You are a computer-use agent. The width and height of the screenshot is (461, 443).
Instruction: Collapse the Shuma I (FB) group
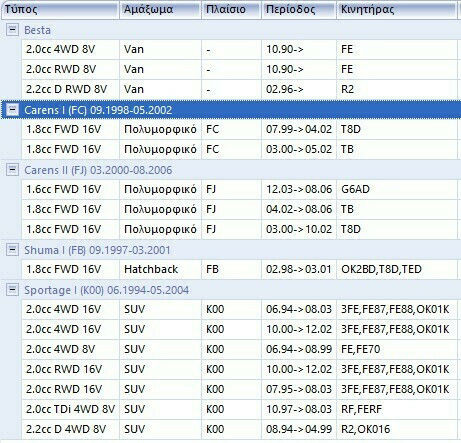point(12,250)
